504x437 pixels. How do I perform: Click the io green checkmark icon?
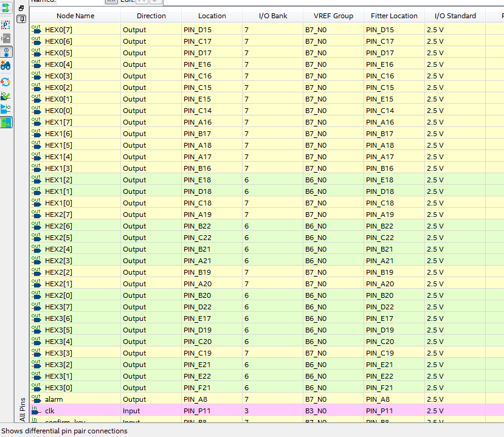[6, 95]
